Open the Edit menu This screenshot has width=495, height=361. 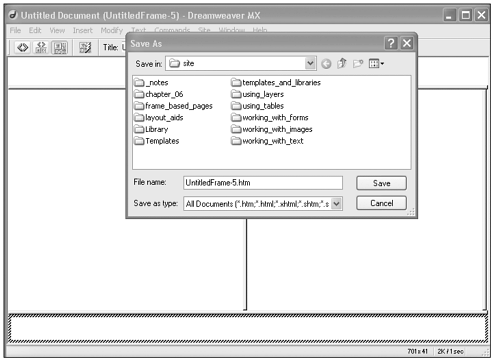point(35,30)
